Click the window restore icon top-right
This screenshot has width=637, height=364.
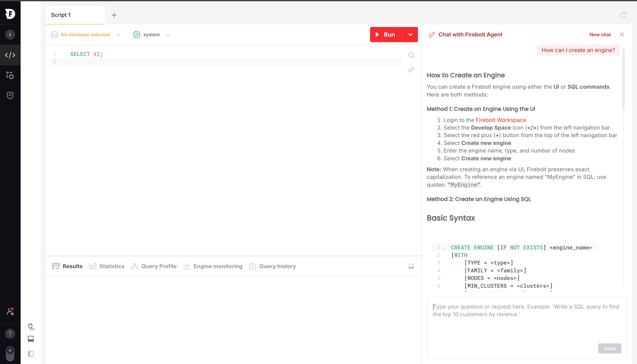[x=624, y=15]
